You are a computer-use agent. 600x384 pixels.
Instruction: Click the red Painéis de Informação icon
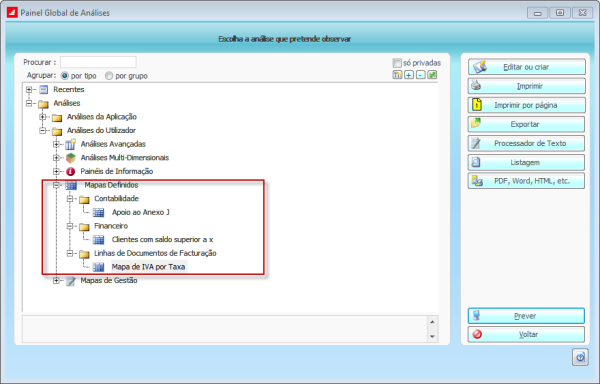tap(70, 171)
